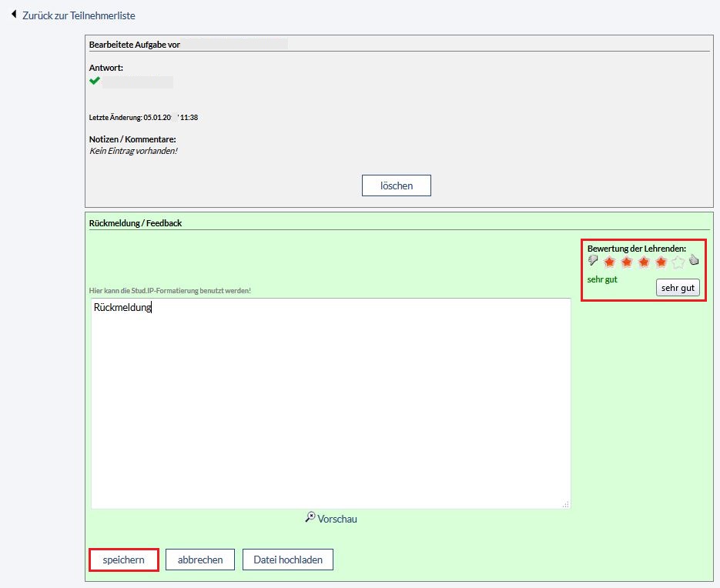720x588 pixels.
Task: Select the empty fifth star
Action: click(x=678, y=262)
